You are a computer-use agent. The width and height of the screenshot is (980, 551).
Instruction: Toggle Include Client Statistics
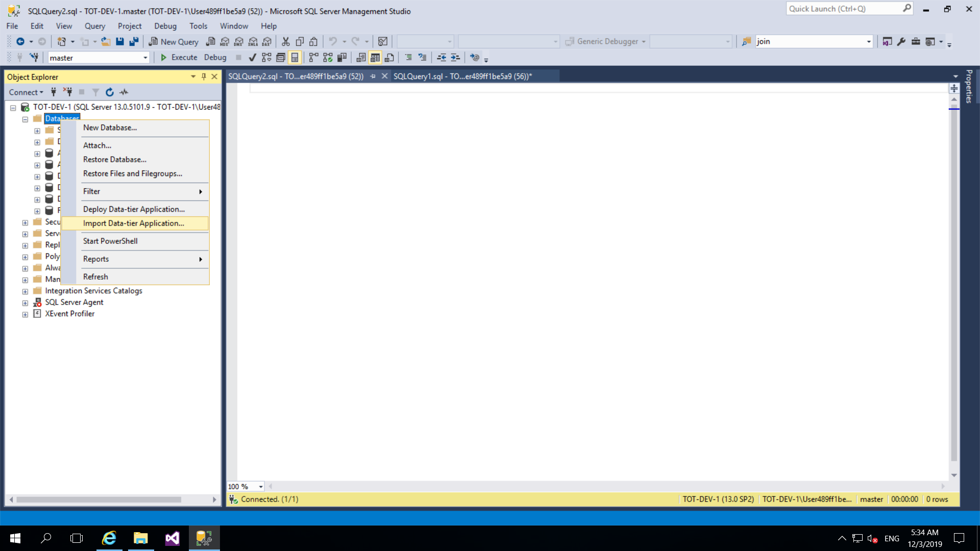[342, 58]
